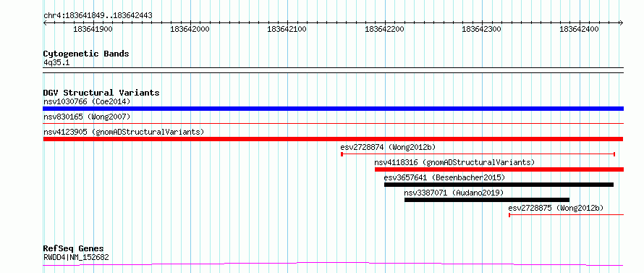Click the black nsv3387071 Audano2019 bar
The height and width of the screenshot is (273, 644).
[x=487, y=200]
